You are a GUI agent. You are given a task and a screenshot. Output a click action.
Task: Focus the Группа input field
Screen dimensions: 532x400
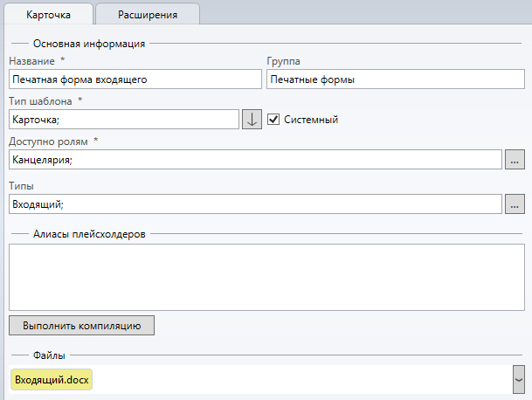pos(395,79)
